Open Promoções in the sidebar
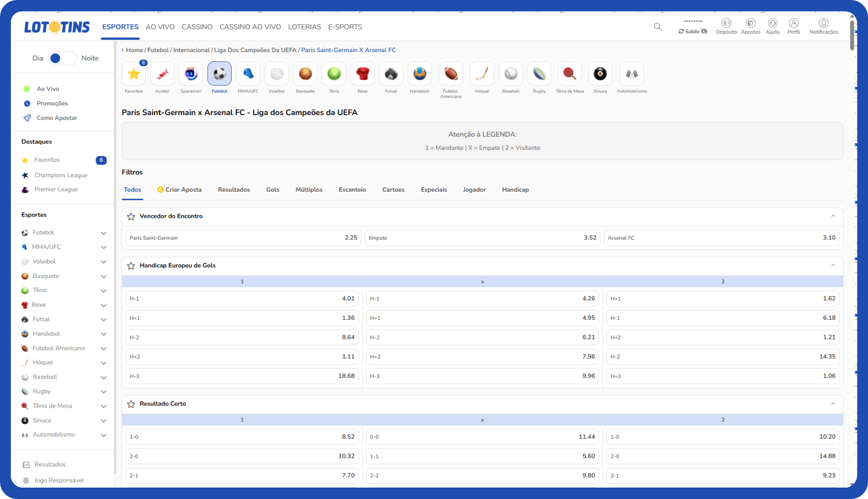This screenshot has width=868, height=499. (x=52, y=103)
